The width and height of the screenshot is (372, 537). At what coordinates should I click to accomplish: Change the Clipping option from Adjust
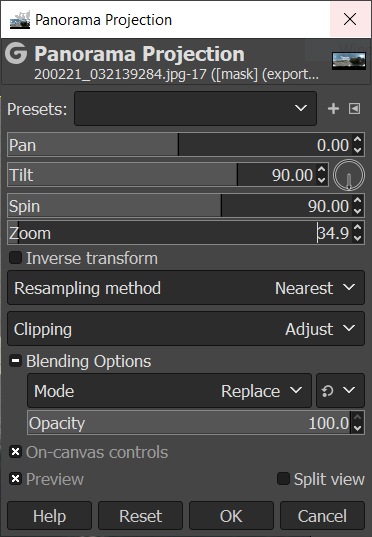(186, 329)
